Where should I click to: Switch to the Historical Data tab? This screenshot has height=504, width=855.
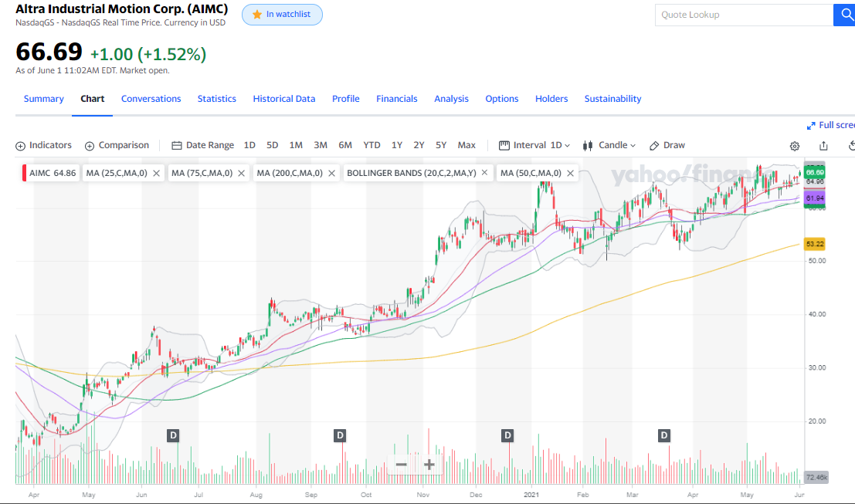coord(283,99)
